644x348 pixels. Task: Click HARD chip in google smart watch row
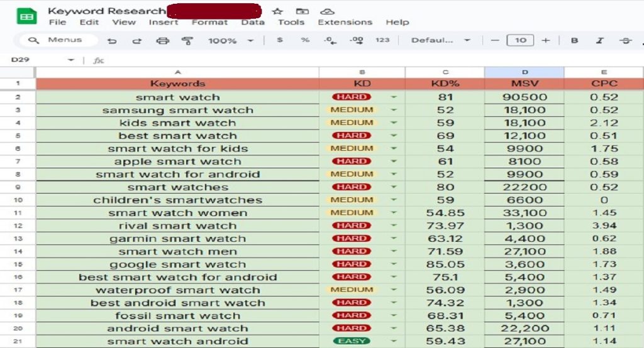point(352,264)
